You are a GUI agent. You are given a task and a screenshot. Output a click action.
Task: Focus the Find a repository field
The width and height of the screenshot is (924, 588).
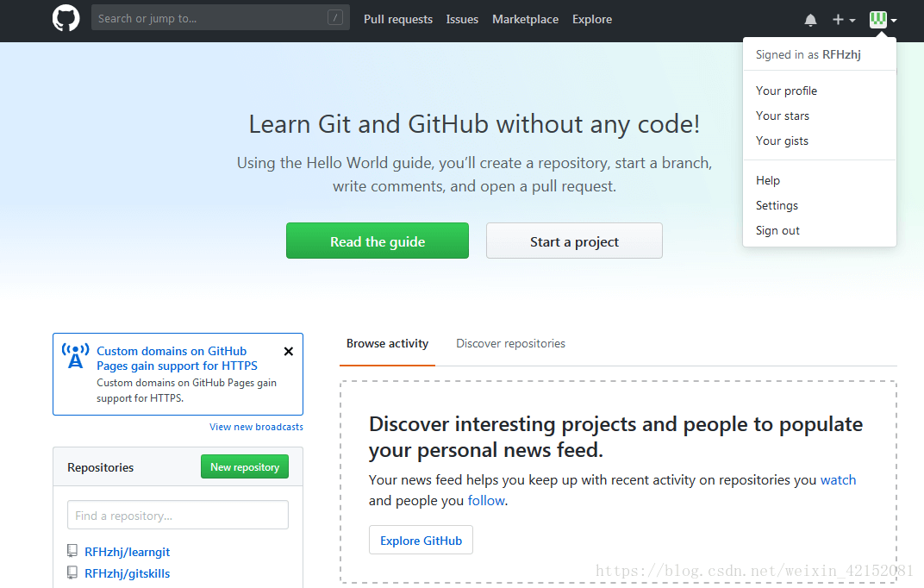tap(178, 515)
